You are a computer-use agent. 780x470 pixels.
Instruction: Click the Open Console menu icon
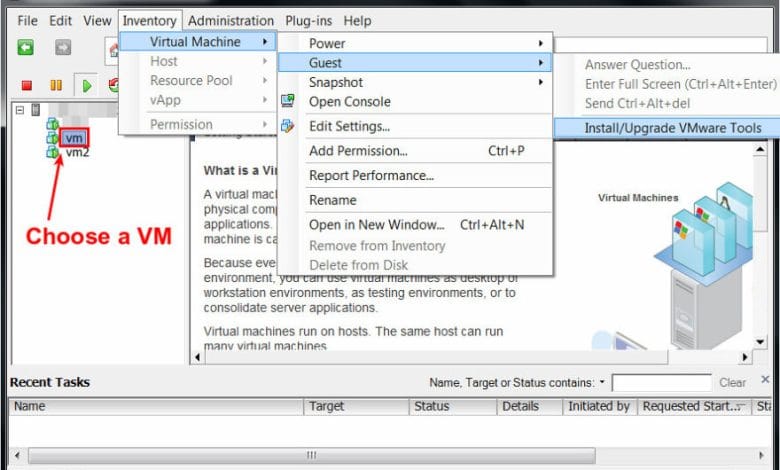click(x=288, y=101)
